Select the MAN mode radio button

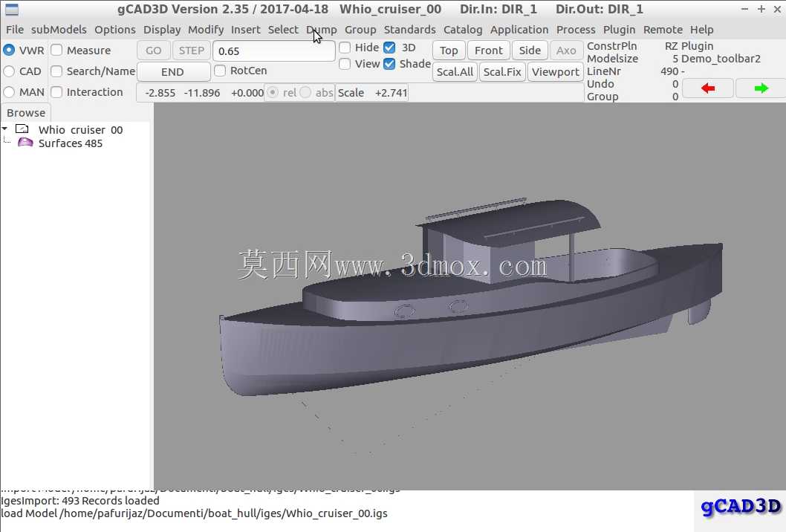tap(9, 92)
